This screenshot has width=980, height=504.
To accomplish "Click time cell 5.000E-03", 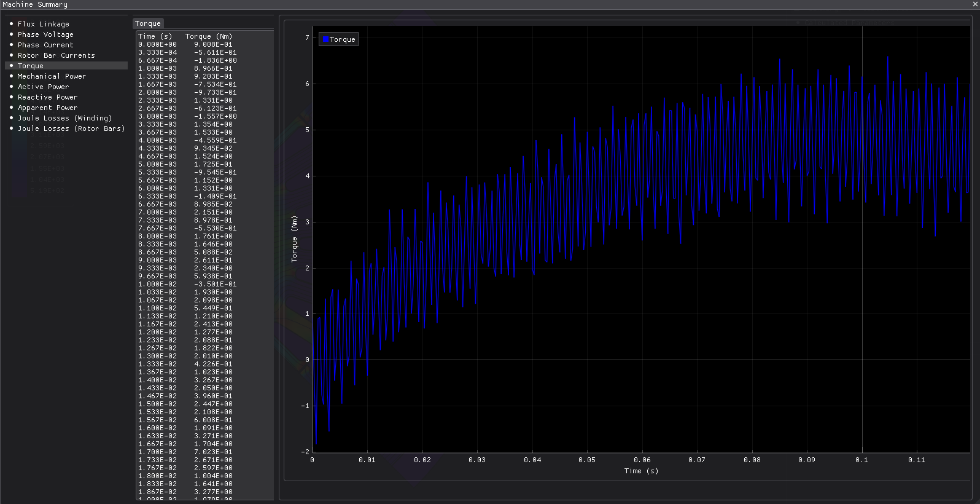I will point(157,164).
